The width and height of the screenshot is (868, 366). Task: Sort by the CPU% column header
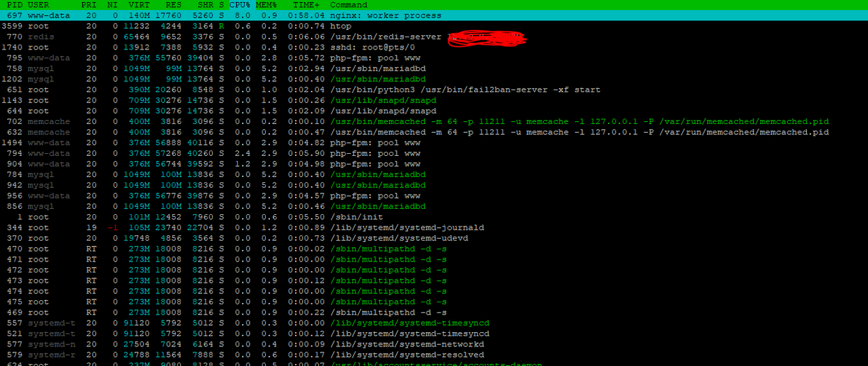(x=240, y=5)
